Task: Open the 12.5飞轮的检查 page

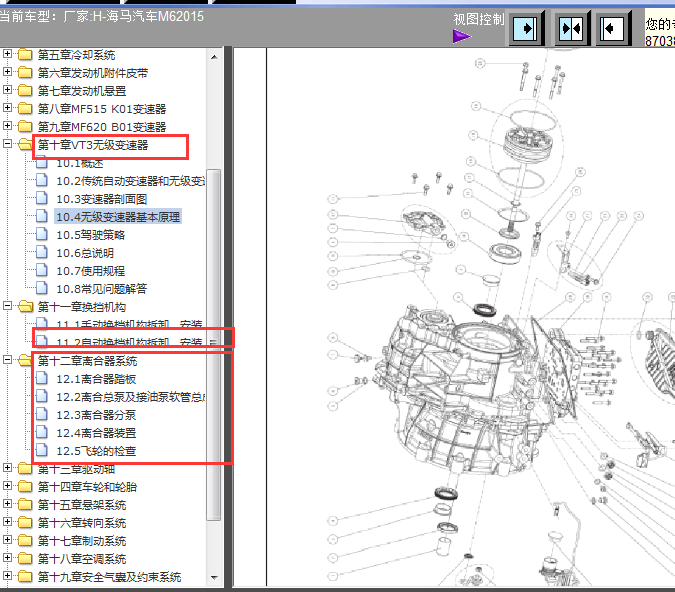Action: (x=96, y=451)
